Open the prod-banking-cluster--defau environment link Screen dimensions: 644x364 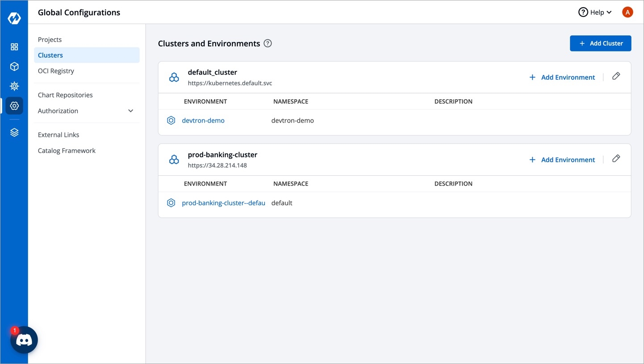point(223,203)
